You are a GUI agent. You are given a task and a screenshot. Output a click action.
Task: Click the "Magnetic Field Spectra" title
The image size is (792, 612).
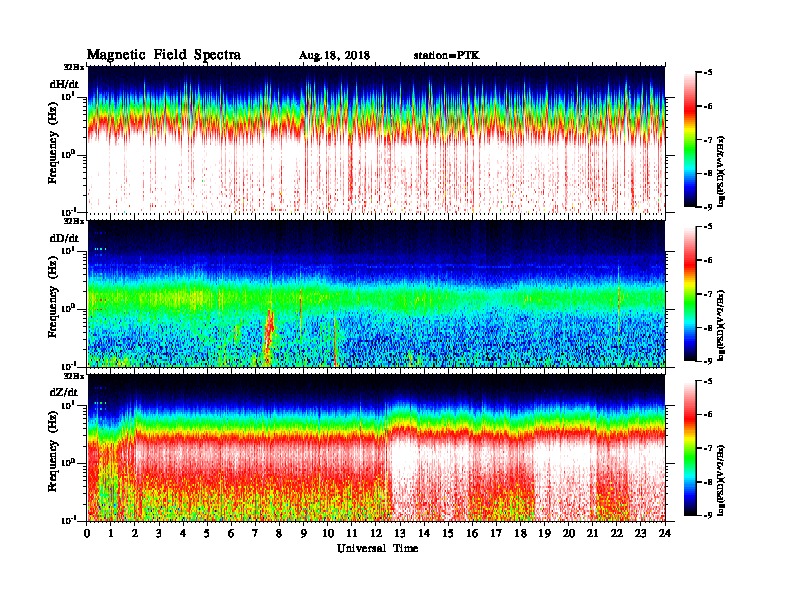coord(164,55)
